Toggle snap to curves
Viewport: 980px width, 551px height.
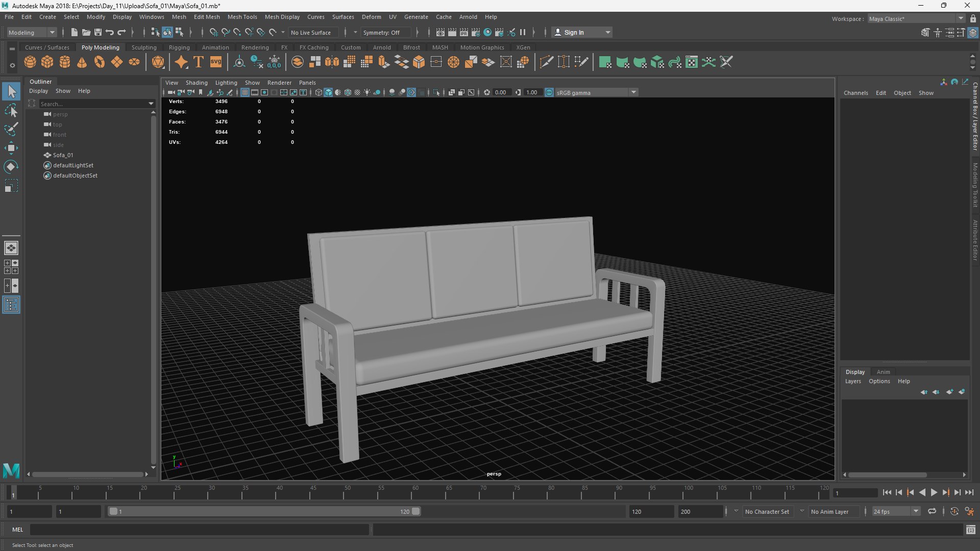tap(226, 32)
